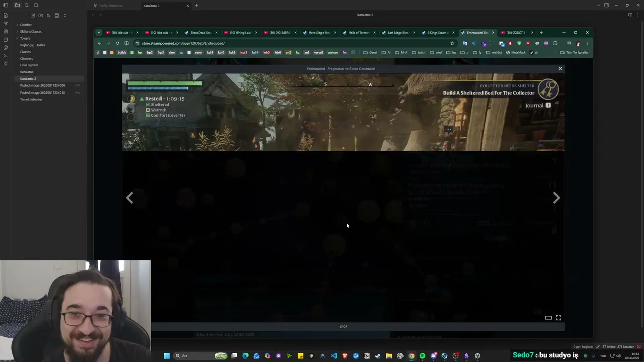Change the file explorer sort order
Screen dimensions: 644x362
49,15
